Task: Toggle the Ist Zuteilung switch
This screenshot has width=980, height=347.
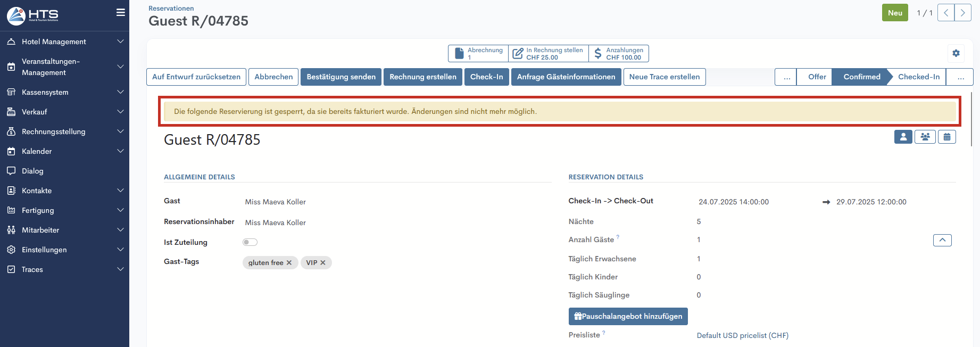Action: coord(250,242)
